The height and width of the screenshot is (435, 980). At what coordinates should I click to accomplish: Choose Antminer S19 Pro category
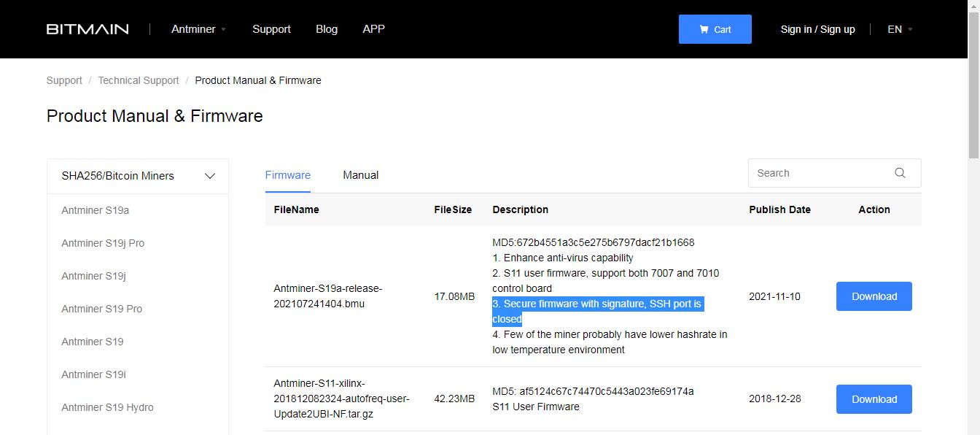[x=103, y=309]
